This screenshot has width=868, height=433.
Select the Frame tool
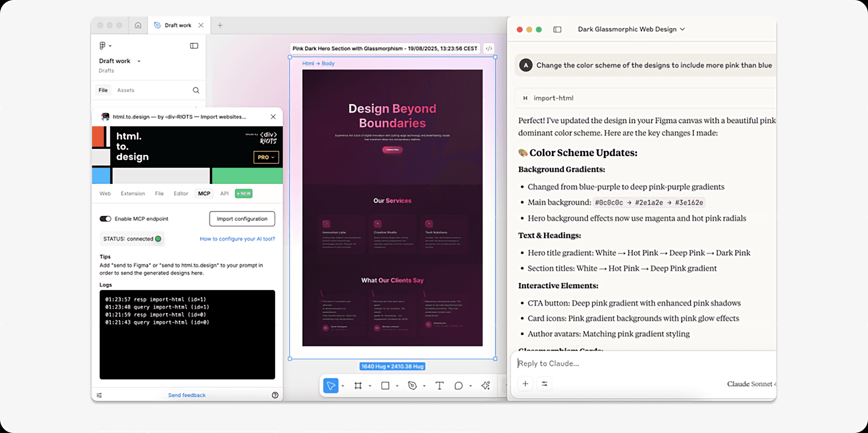point(358,386)
